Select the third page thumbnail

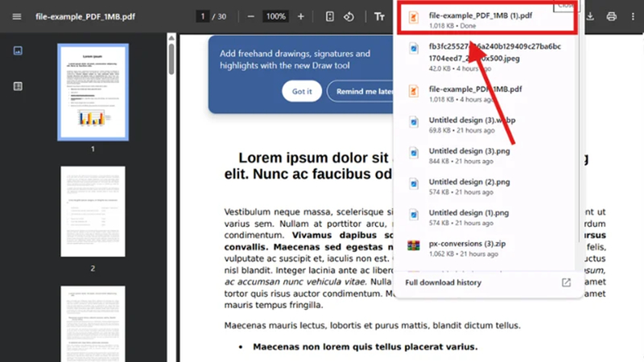93,324
